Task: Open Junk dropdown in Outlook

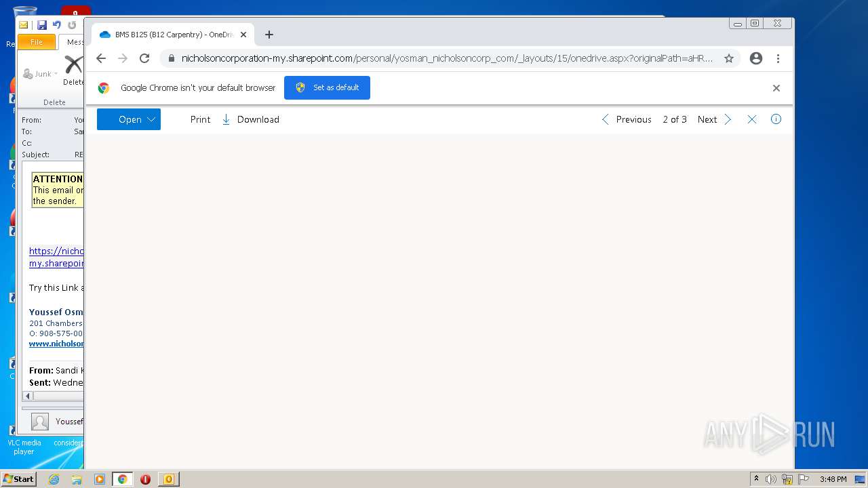Action: (40, 74)
